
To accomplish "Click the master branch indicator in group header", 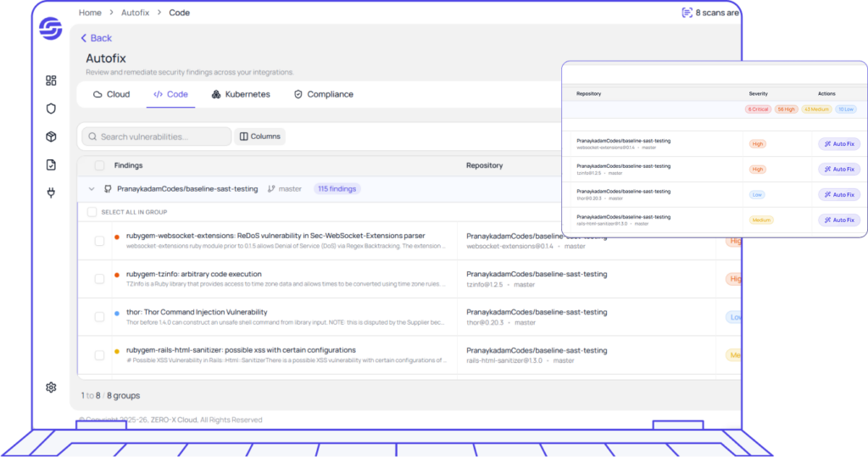I will pyautogui.click(x=284, y=189).
